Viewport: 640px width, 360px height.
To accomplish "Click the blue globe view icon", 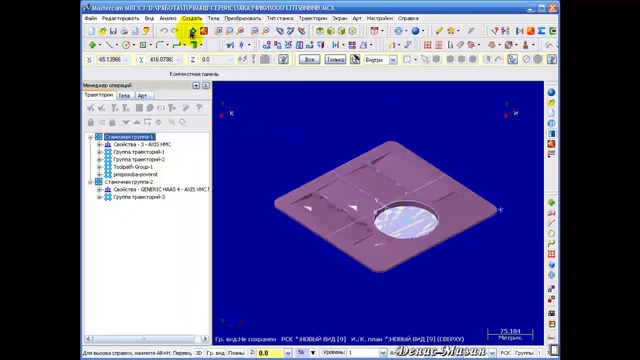I will (x=399, y=31).
